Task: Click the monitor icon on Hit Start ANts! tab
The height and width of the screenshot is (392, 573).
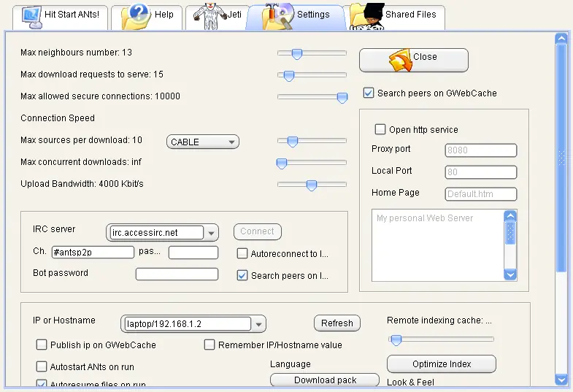Action: [x=31, y=18]
